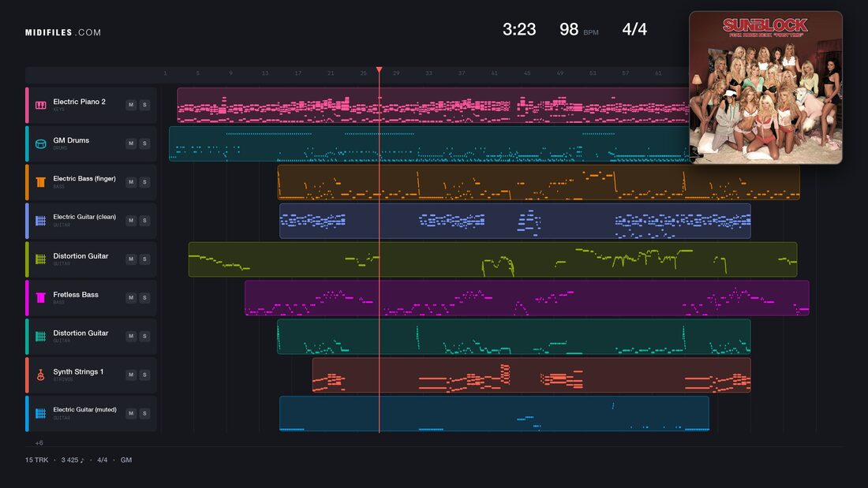
Task: Solo the GM Drums track
Action: tap(144, 143)
